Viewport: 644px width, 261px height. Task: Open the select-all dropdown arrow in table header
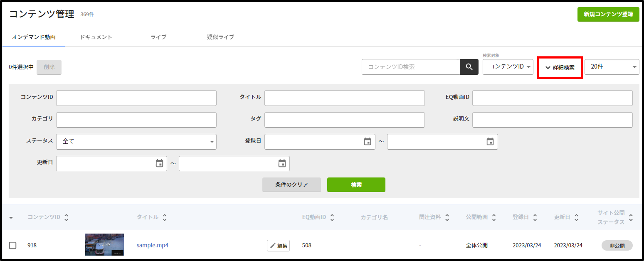point(11,218)
